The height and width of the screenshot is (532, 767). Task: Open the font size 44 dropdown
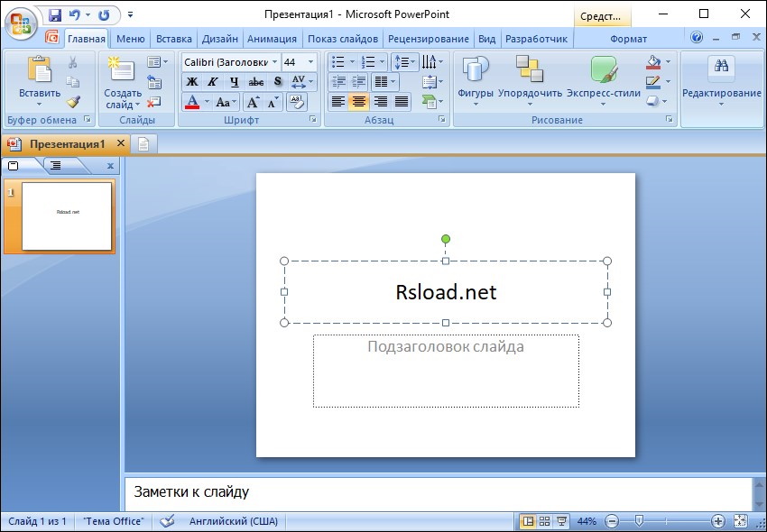pos(311,62)
